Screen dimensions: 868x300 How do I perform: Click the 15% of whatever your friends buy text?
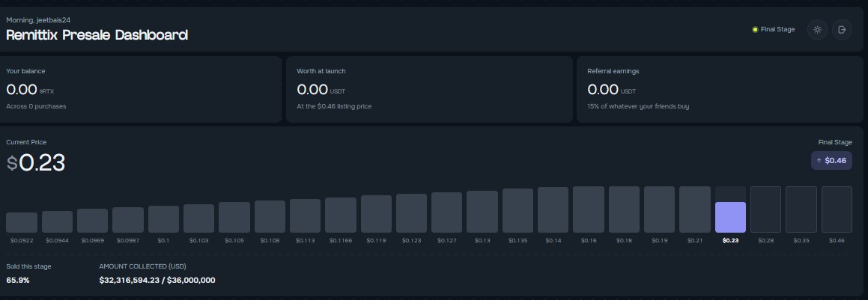tap(638, 106)
